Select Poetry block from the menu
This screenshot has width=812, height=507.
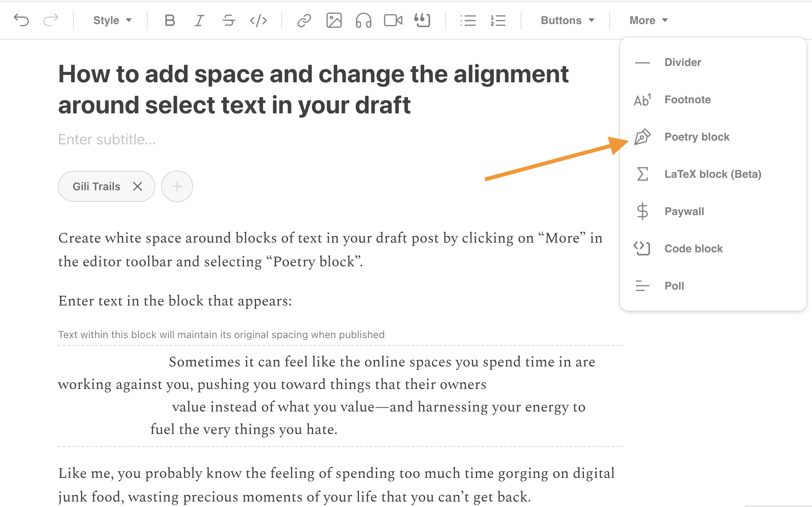tap(697, 137)
